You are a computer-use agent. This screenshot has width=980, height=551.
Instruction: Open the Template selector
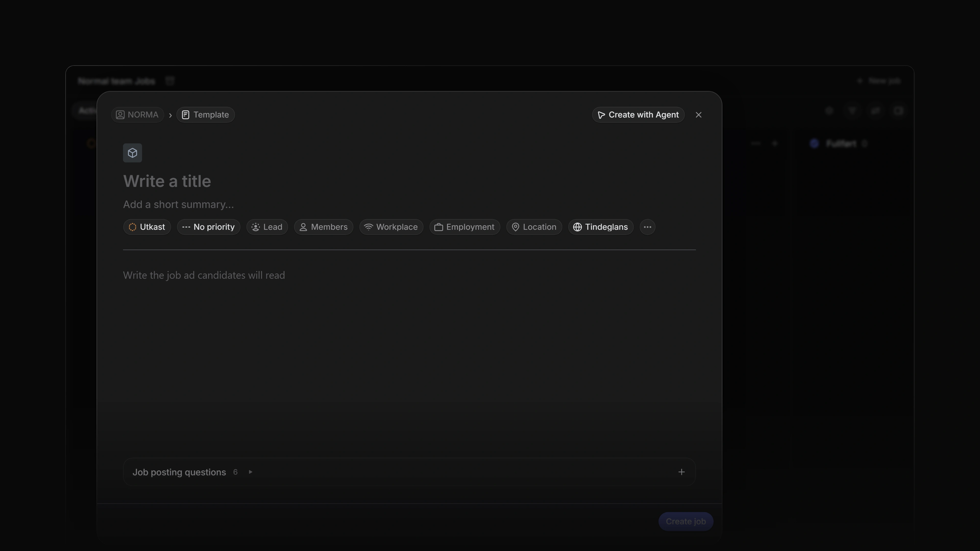[205, 115]
